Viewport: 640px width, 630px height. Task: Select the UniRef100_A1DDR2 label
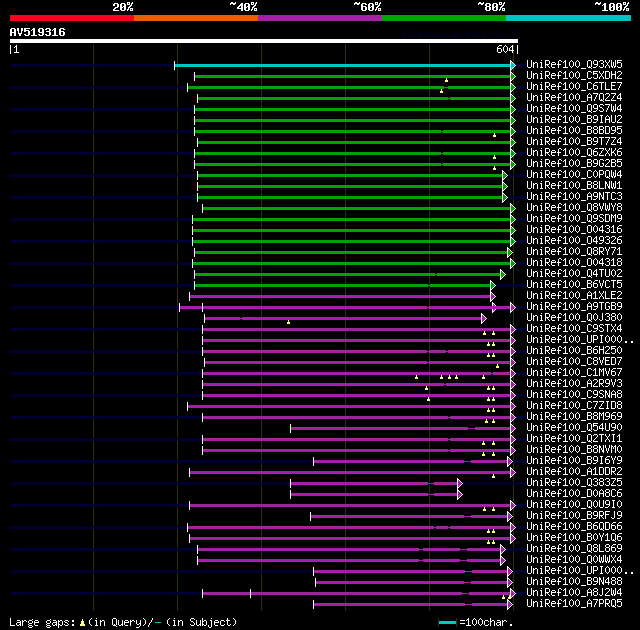point(574,472)
